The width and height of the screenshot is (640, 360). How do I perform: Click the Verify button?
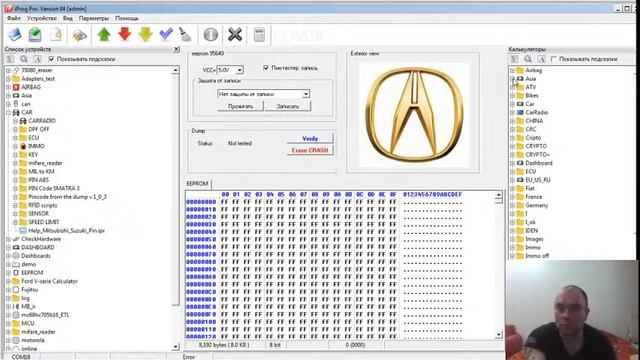(310, 138)
